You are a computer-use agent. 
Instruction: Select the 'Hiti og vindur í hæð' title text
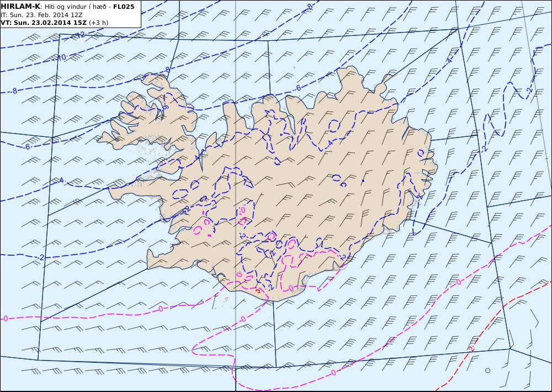point(75,7)
